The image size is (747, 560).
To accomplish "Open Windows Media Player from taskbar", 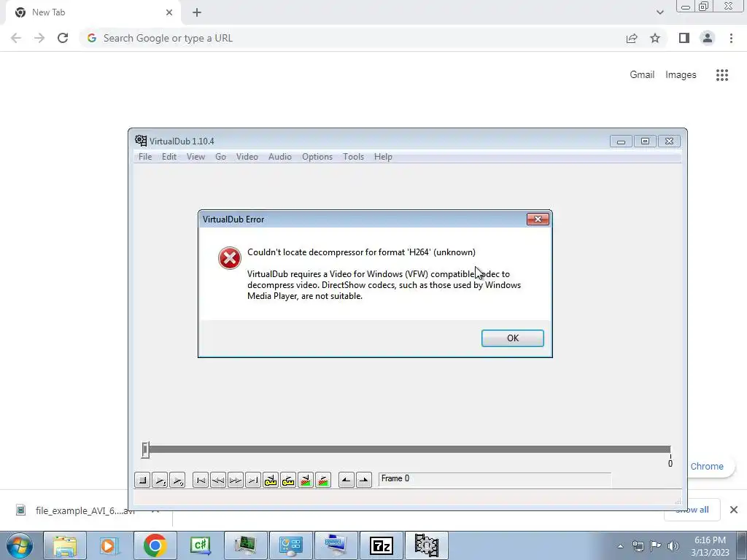I will [x=109, y=545].
